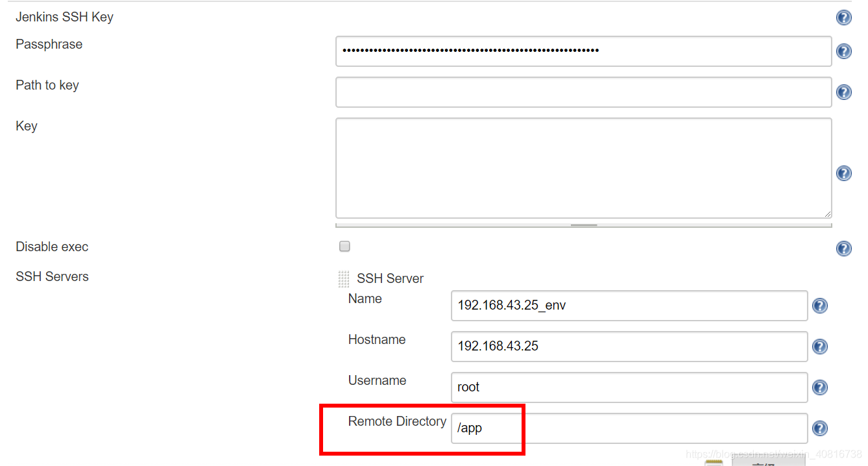The width and height of the screenshot is (868, 466).
Task: Open help icon beside Hostname field
Action: click(819, 347)
